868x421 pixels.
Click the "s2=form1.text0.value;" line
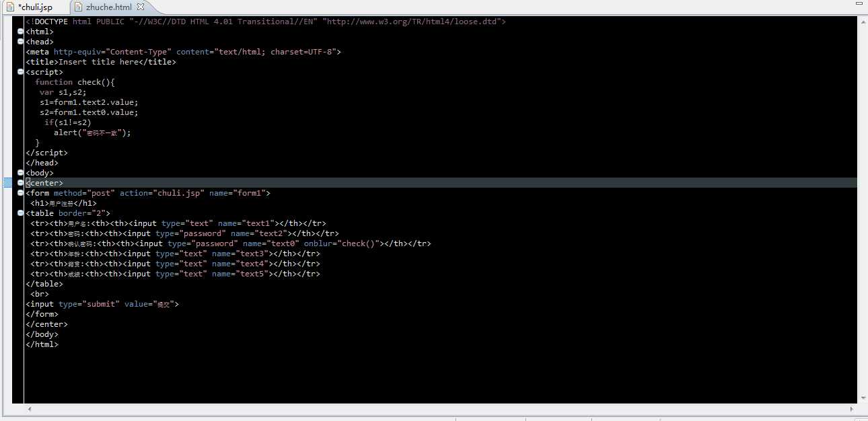89,112
